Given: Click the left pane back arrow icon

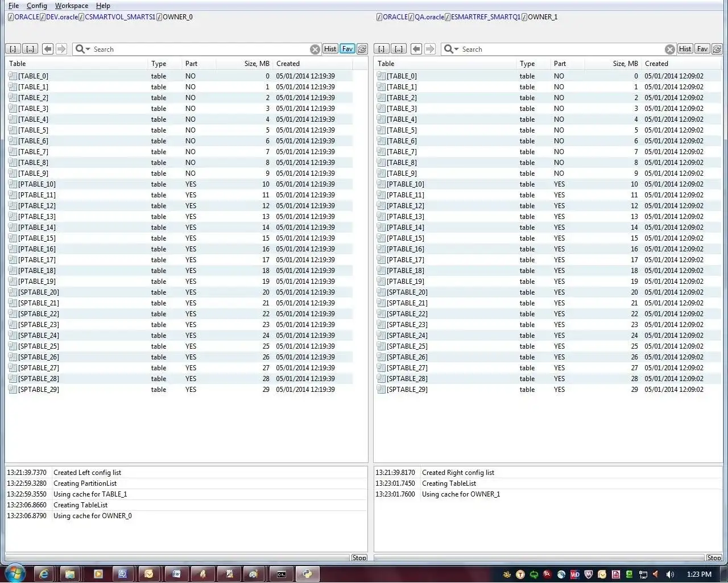Looking at the screenshot, I should (48, 49).
